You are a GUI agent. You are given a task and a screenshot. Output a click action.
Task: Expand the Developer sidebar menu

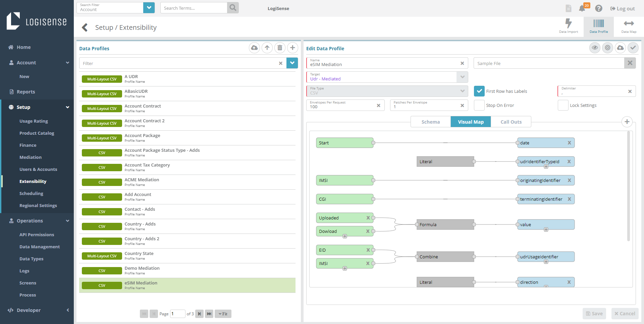[67, 310]
